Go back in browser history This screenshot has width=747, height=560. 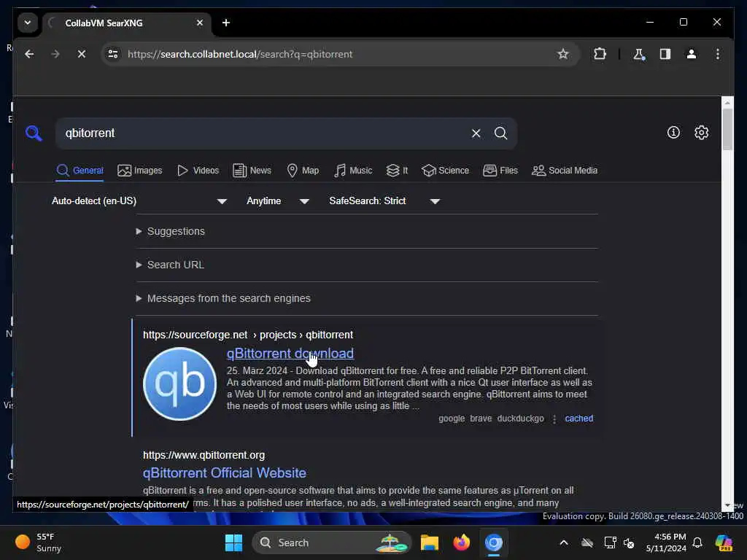point(29,54)
